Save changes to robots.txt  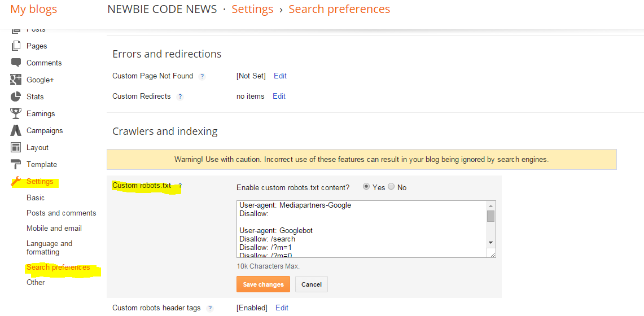coord(263,284)
